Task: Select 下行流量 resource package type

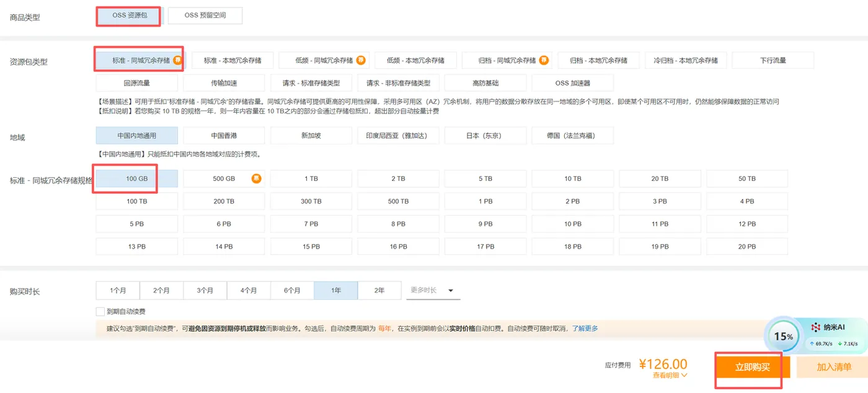Action: pyautogui.click(x=773, y=60)
